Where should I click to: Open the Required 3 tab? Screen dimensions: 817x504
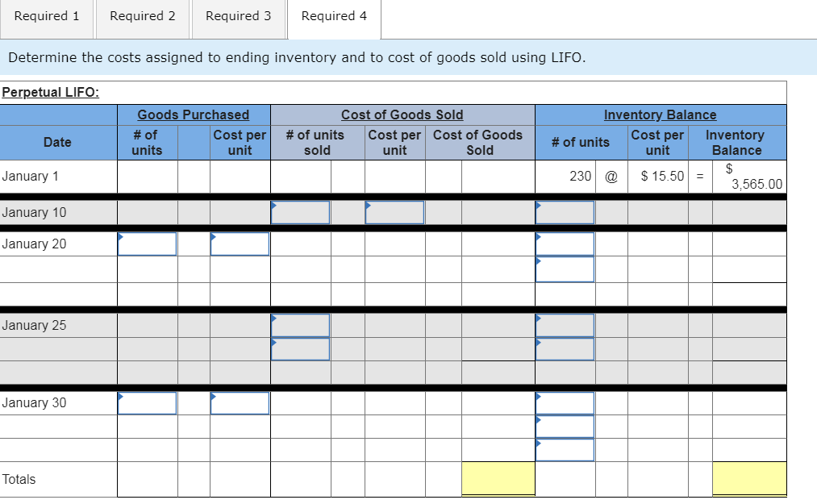point(238,16)
